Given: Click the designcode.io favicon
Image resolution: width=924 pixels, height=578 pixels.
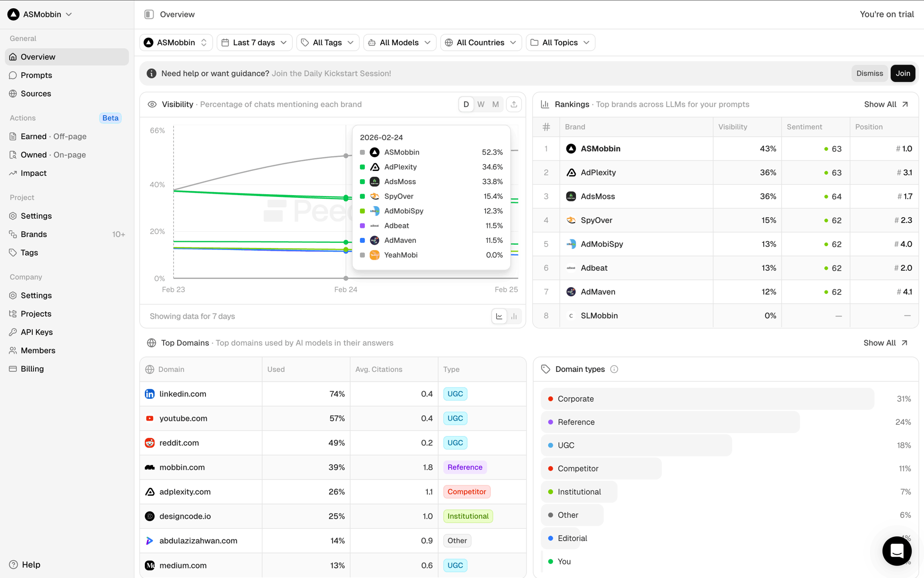Looking at the screenshot, I should pyautogui.click(x=150, y=516).
